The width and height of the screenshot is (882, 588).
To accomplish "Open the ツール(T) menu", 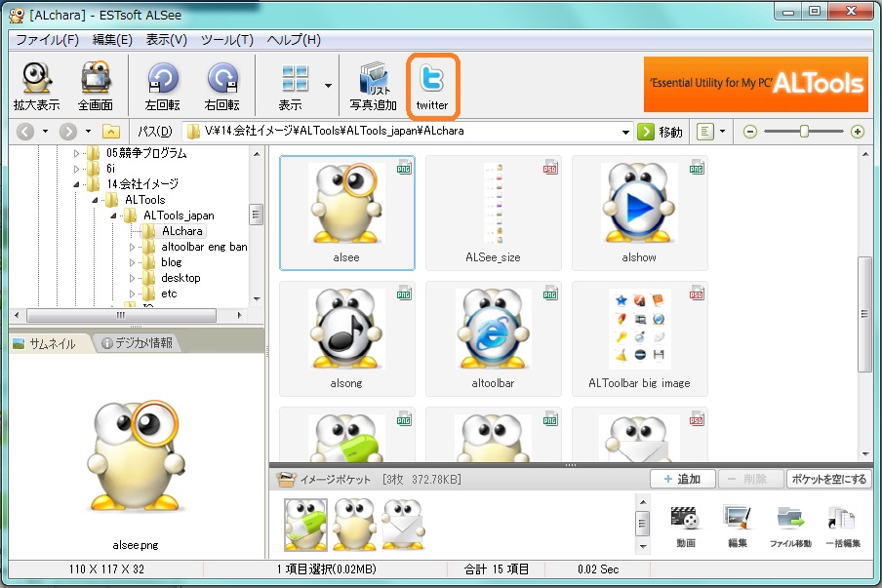I will (226, 40).
